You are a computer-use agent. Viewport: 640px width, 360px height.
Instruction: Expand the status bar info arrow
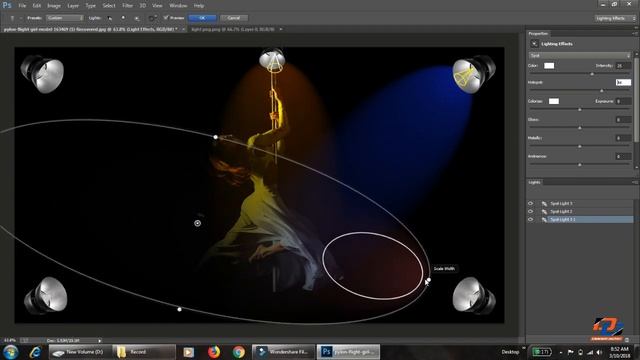pos(99,340)
